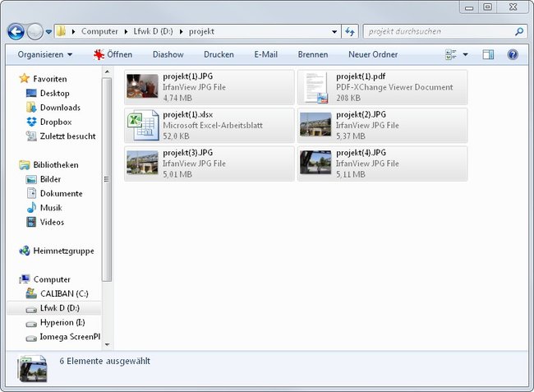Image resolution: width=534 pixels, height=392 pixels.
Task: Select the projekt(1).xlsx Excel icon
Action: coord(143,126)
